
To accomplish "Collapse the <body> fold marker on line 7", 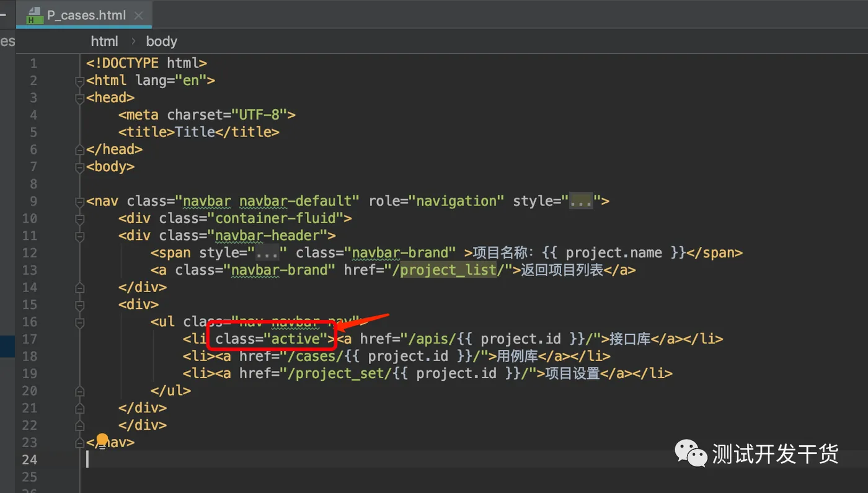I will [x=79, y=167].
